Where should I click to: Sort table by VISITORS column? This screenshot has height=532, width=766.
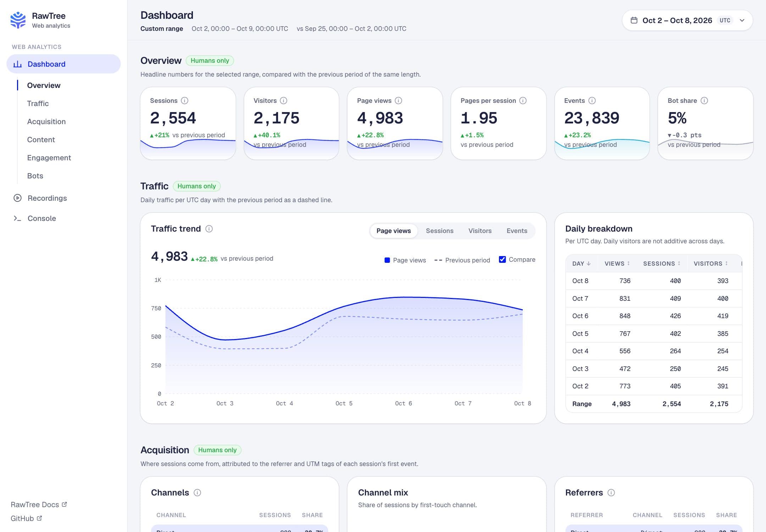(x=711, y=264)
